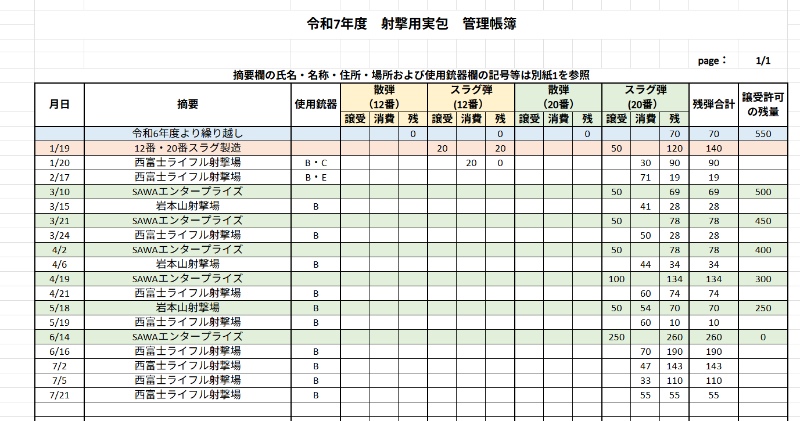The height and width of the screenshot is (421, 800).
Task: Select the 250 received value in the 6/14 row
Action: click(x=616, y=337)
